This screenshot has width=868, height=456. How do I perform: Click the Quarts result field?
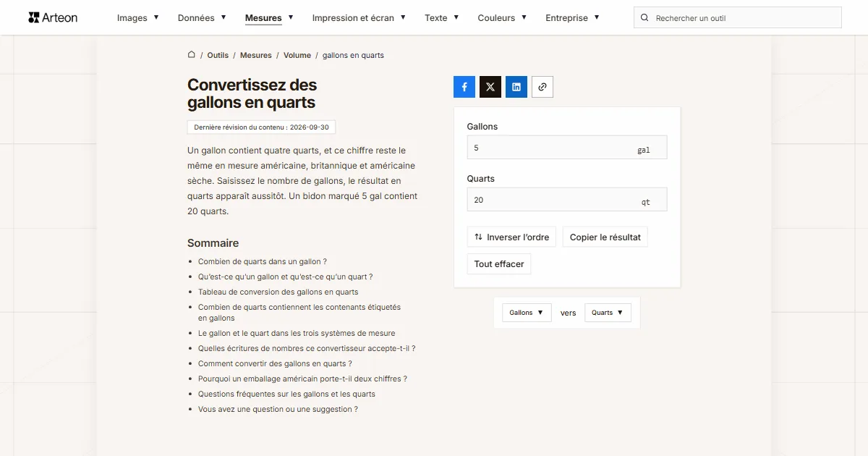point(567,200)
